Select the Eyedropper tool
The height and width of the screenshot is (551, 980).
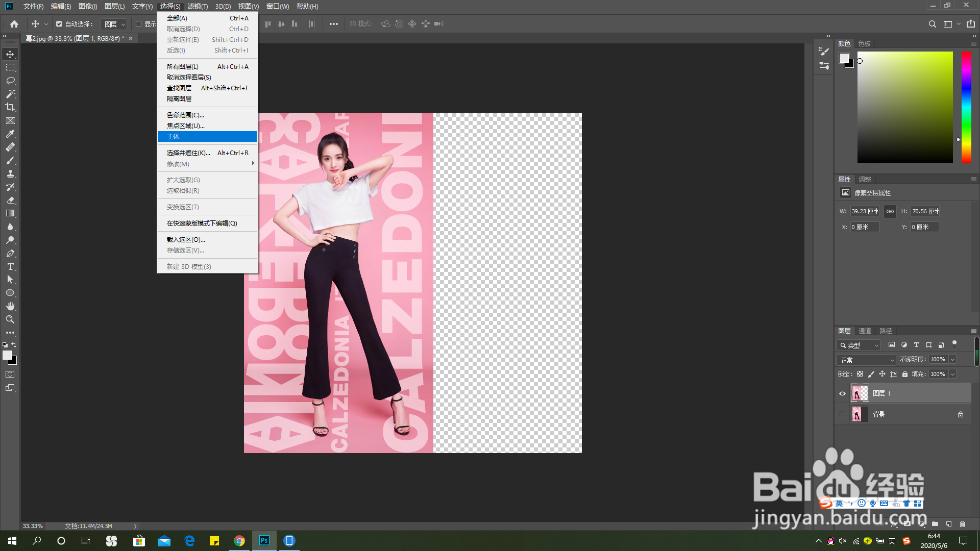coord(10,134)
